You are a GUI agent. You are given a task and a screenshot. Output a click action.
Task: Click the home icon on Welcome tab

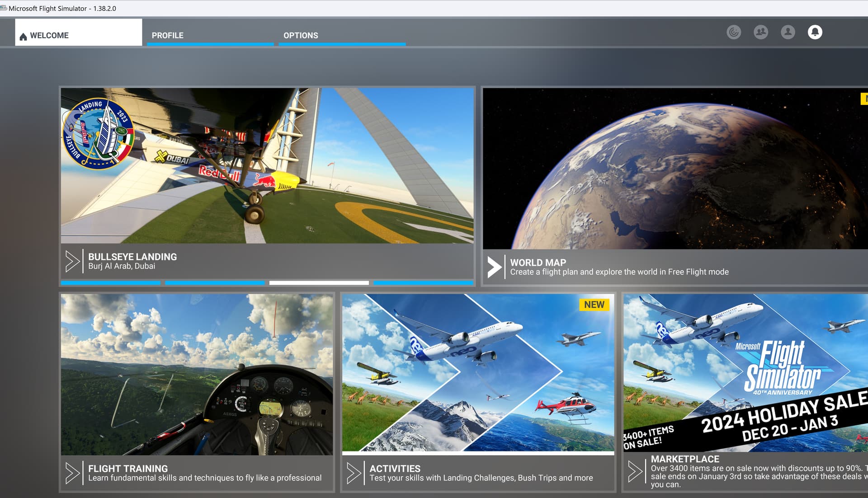[x=23, y=36]
